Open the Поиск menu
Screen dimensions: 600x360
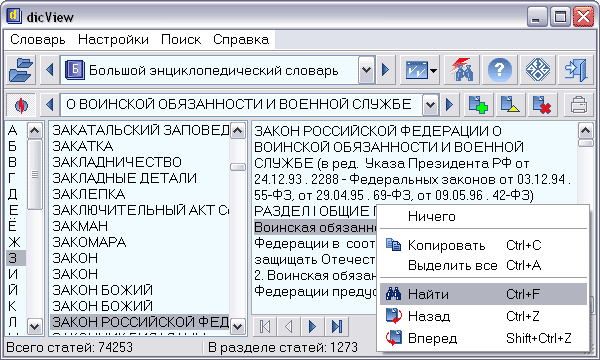tap(181, 39)
